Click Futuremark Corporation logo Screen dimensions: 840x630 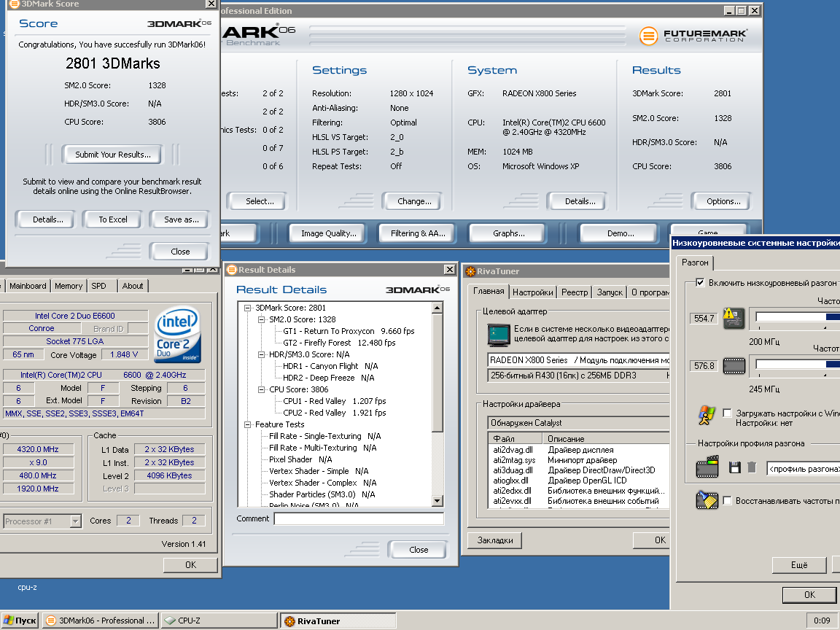click(x=693, y=36)
